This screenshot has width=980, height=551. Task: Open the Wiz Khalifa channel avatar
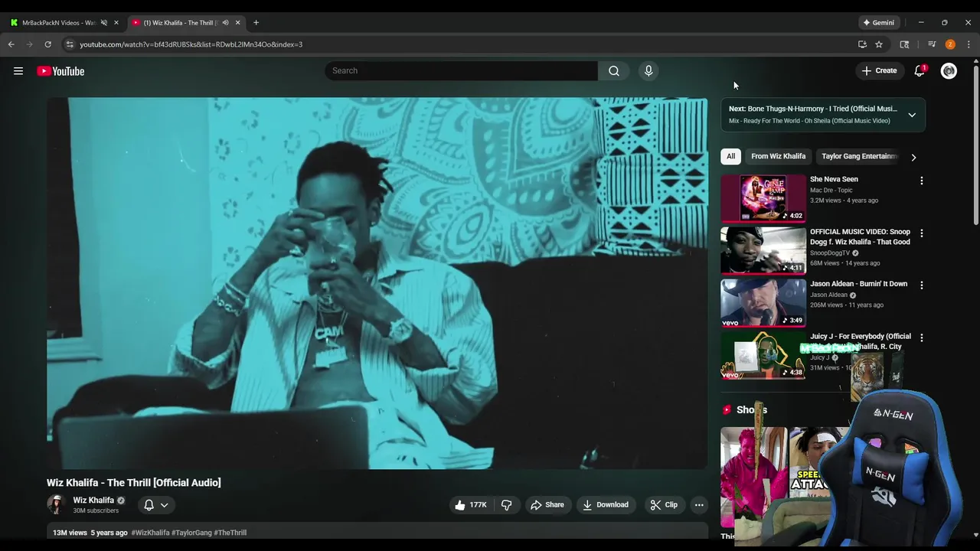coord(56,504)
